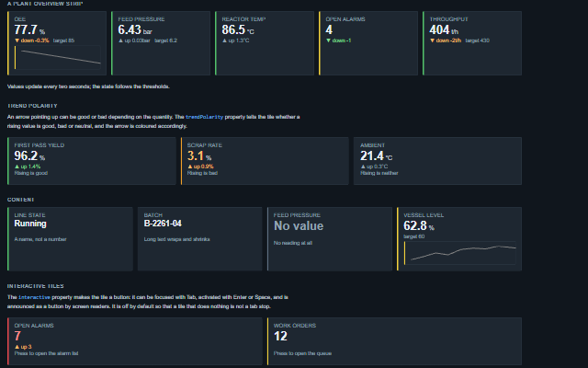Click the green down arrow beside "down -1"

328,40
